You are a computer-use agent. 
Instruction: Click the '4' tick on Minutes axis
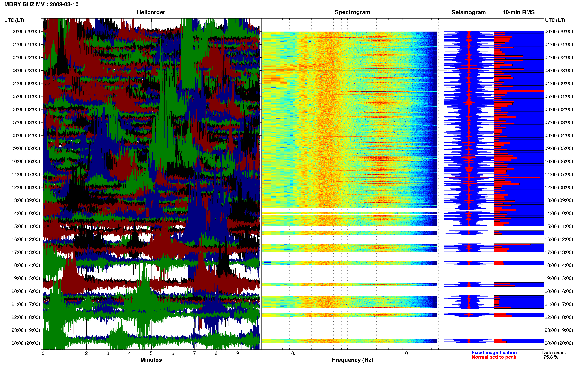pos(130,353)
